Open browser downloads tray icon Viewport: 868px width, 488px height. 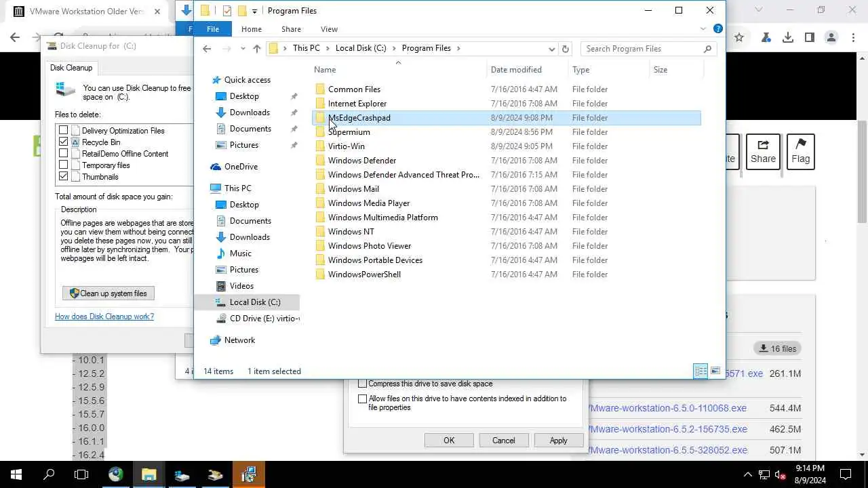point(788,38)
